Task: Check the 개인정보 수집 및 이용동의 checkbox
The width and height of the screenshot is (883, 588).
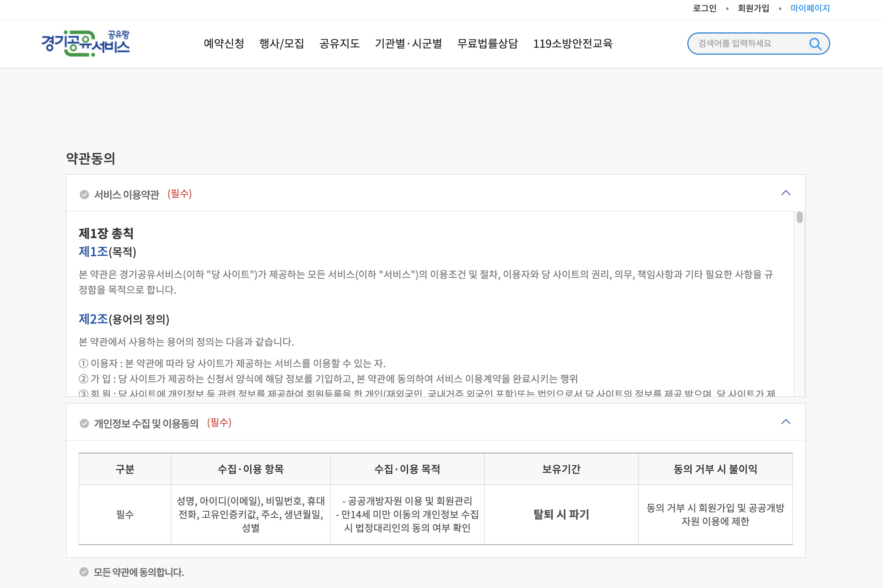Action: pyautogui.click(x=84, y=423)
